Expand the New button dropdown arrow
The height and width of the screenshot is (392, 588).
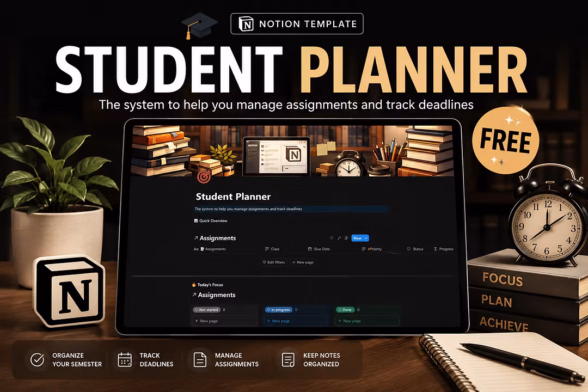366,238
